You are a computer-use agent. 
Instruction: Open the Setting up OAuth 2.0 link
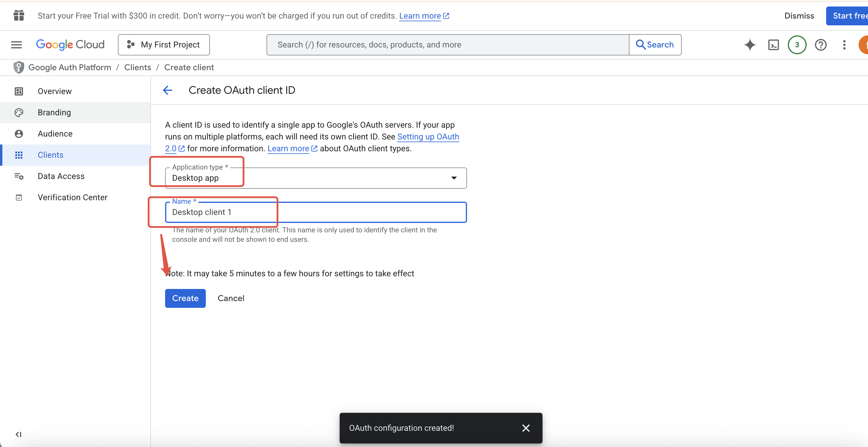click(x=428, y=137)
